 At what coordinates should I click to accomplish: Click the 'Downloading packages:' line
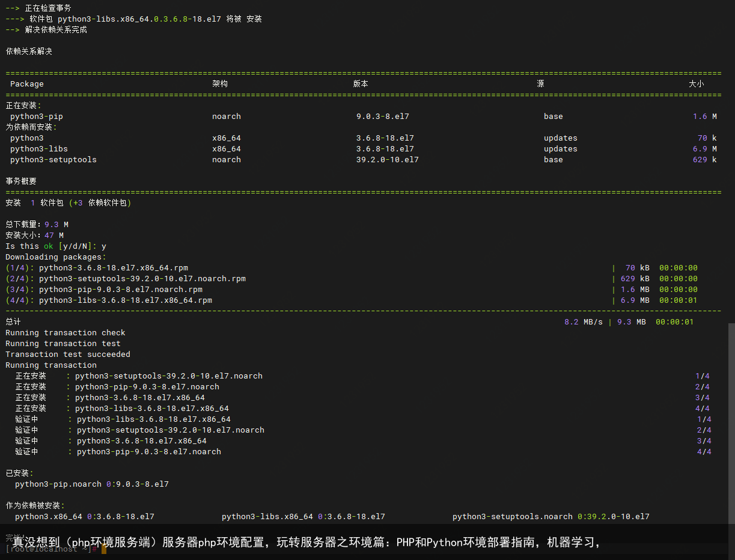(x=56, y=257)
